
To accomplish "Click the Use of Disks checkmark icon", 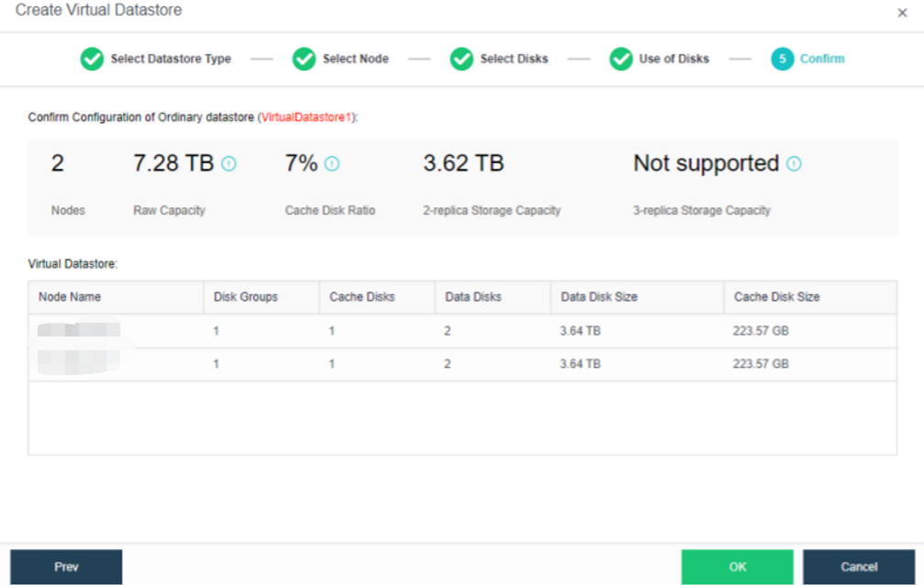I will [621, 59].
